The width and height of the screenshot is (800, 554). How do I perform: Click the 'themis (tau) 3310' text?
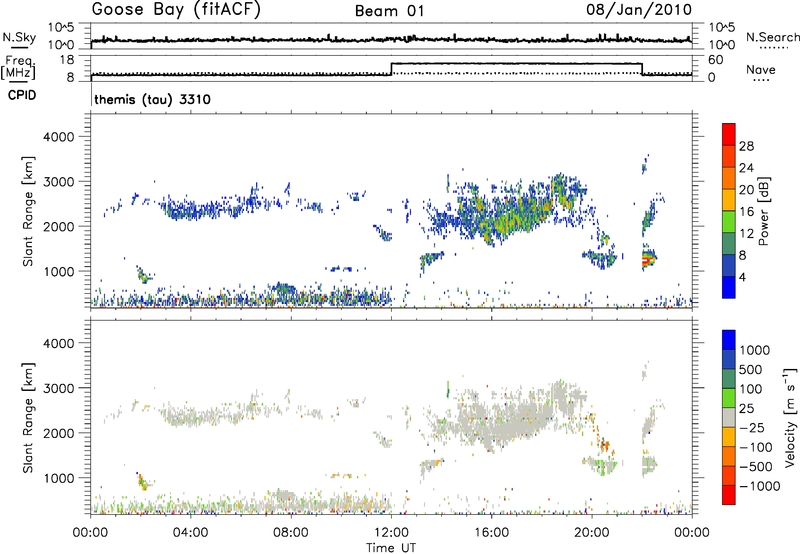pyautogui.click(x=153, y=99)
